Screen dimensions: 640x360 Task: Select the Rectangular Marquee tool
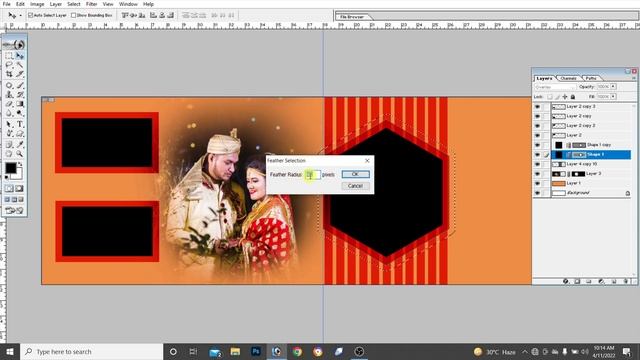(x=9, y=55)
